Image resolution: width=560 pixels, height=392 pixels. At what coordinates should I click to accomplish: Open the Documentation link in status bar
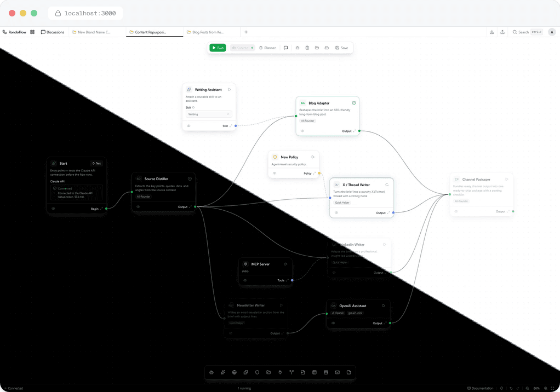point(481,388)
